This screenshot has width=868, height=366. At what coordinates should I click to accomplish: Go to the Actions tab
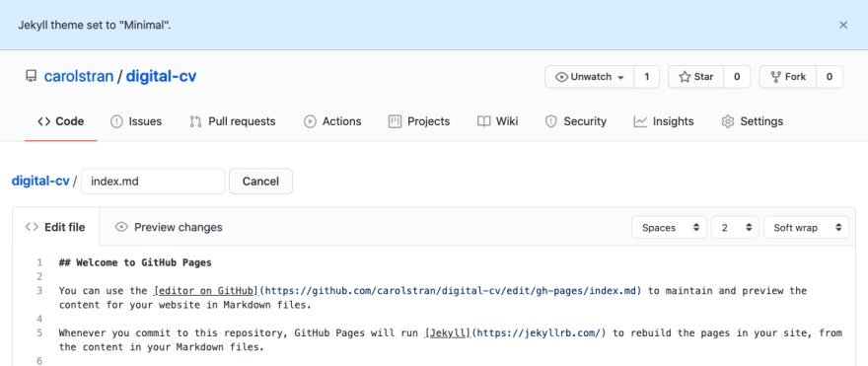click(x=332, y=121)
